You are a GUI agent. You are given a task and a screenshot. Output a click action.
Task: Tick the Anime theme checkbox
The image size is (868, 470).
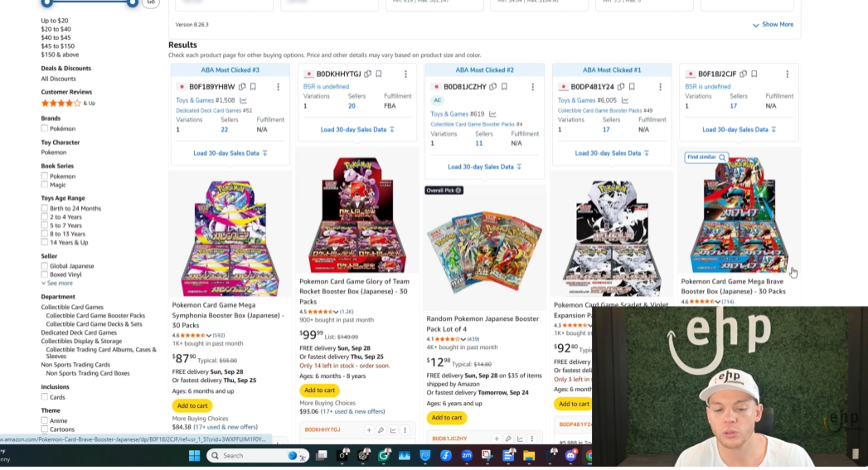point(44,421)
